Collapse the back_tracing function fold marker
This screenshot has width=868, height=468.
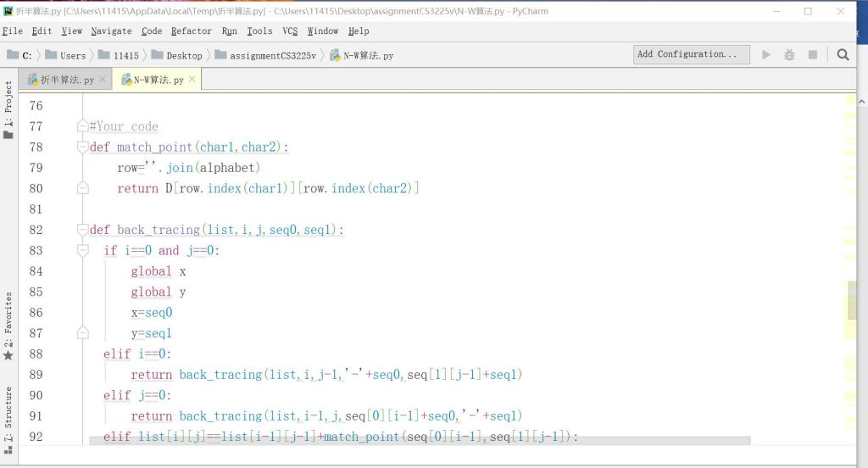[x=83, y=230]
